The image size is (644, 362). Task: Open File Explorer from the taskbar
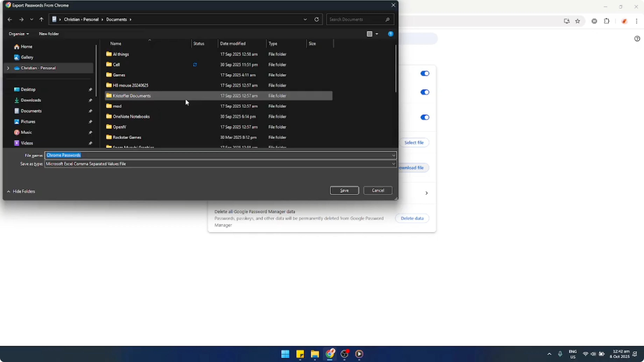click(x=315, y=354)
